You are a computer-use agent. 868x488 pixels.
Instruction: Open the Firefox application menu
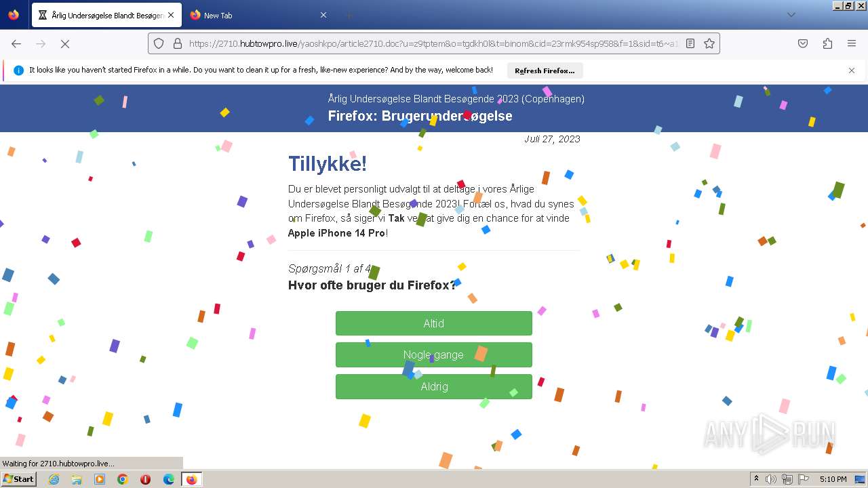coord(852,43)
